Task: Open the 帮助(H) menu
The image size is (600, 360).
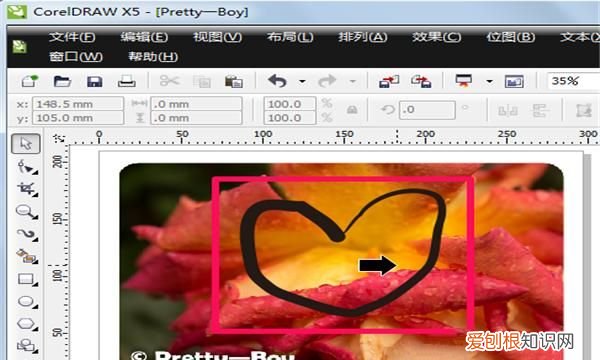Action: pos(153,57)
